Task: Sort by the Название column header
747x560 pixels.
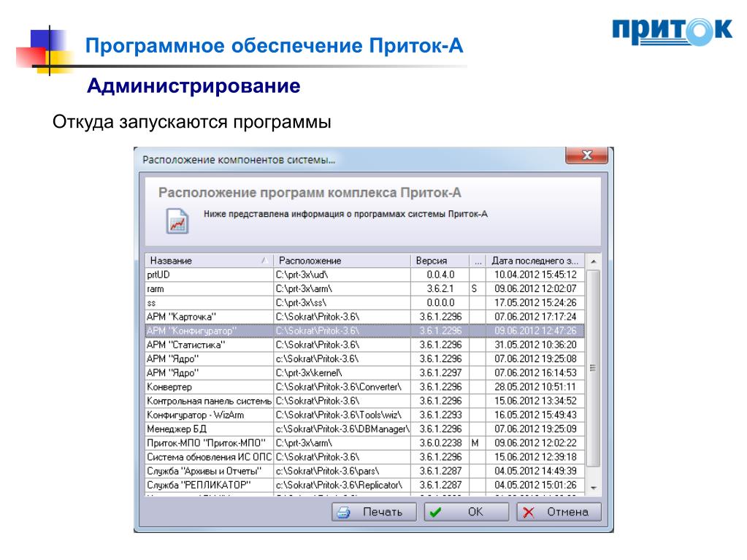Action: click(209, 261)
